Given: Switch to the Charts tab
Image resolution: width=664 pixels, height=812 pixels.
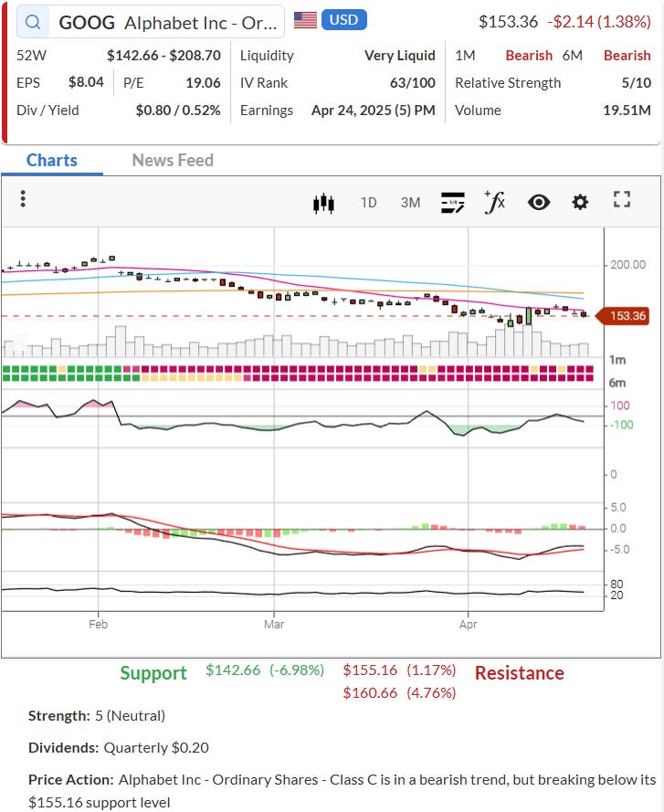Looking at the screenshot, I should pyautogui.click(x=52, y=160).
